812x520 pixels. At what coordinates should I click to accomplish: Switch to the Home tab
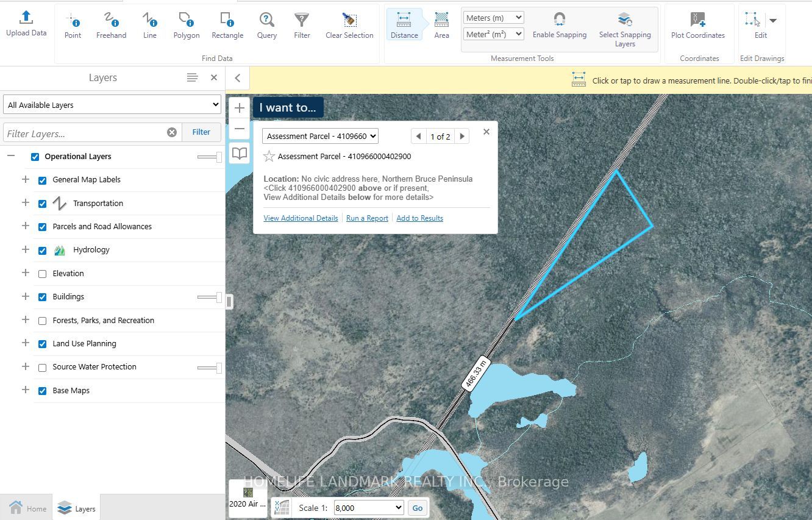(x=27, y=508)
